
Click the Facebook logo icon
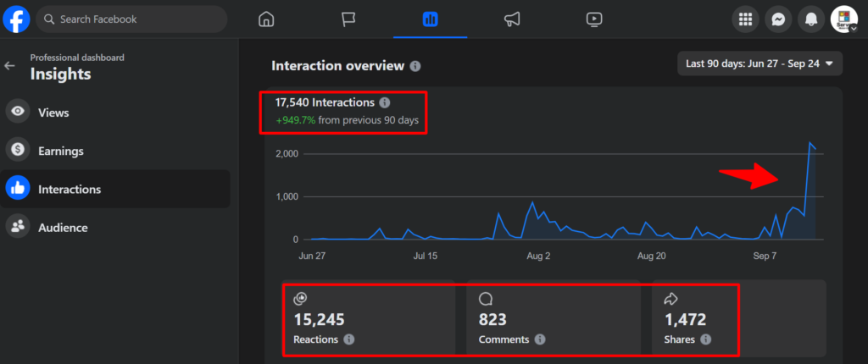tap(17, 19)
